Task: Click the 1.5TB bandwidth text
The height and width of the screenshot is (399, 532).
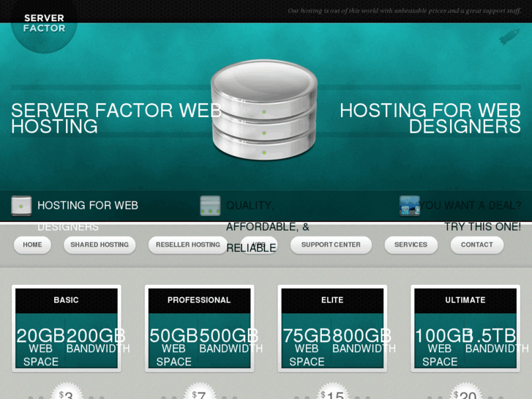Action: pos(497,340)
